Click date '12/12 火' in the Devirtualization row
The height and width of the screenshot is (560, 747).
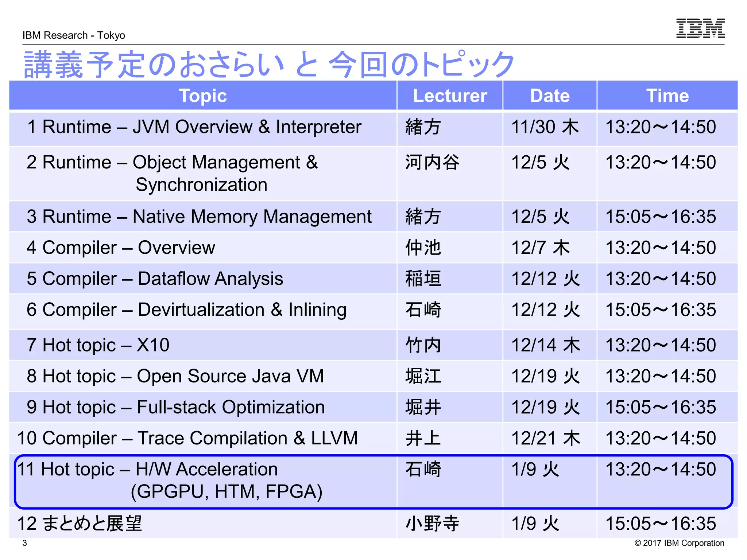(546, 310)
